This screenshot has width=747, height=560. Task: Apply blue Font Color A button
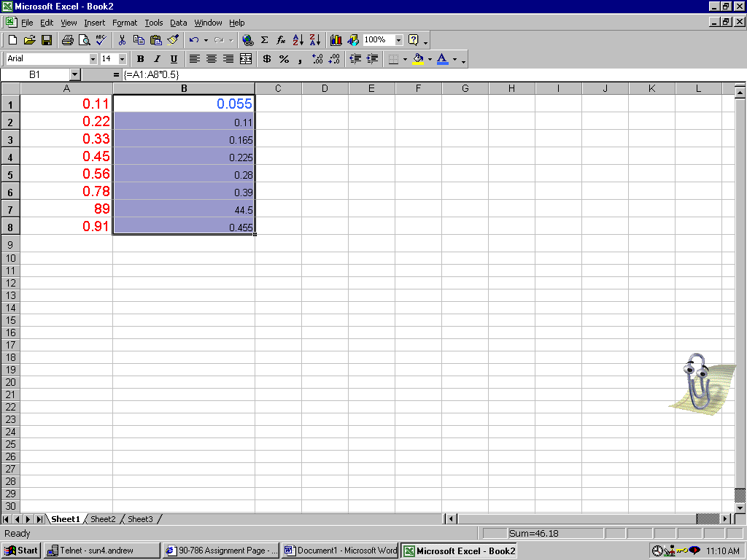click(x=443, y=59)
